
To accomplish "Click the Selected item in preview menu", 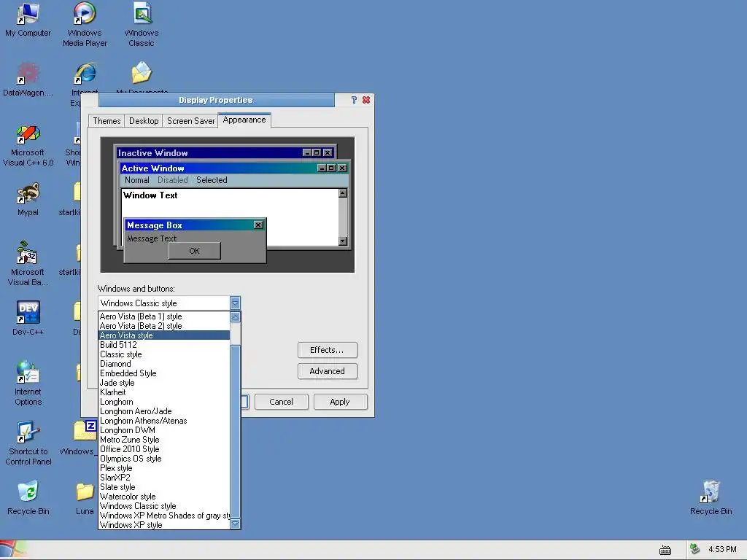I will coord(212,180).
